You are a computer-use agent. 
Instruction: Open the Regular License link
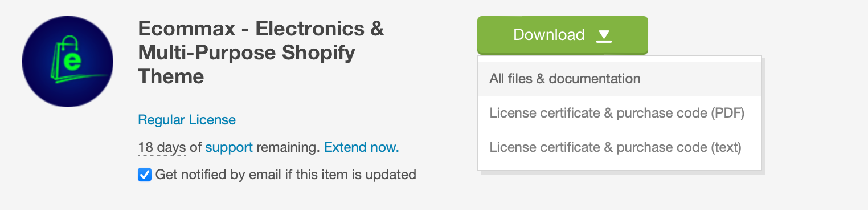click(187, 120)
